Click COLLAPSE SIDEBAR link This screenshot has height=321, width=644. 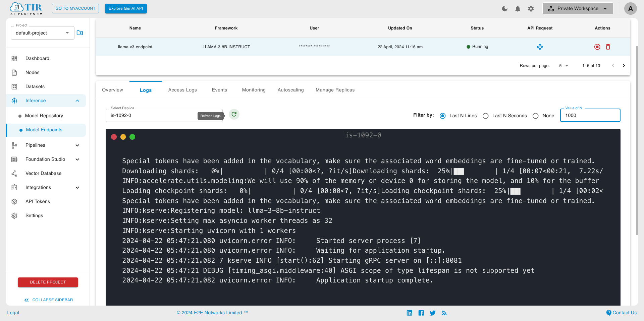click(x=49, y=300)
